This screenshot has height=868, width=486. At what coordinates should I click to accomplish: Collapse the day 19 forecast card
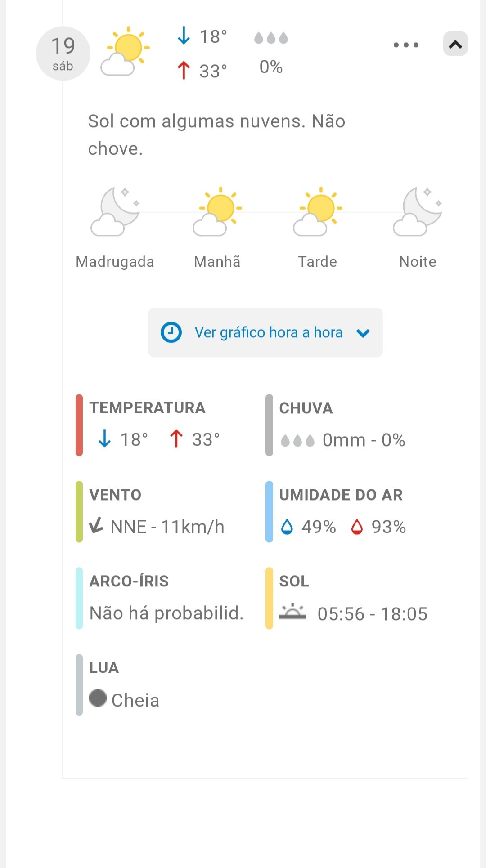coord(455,44)
